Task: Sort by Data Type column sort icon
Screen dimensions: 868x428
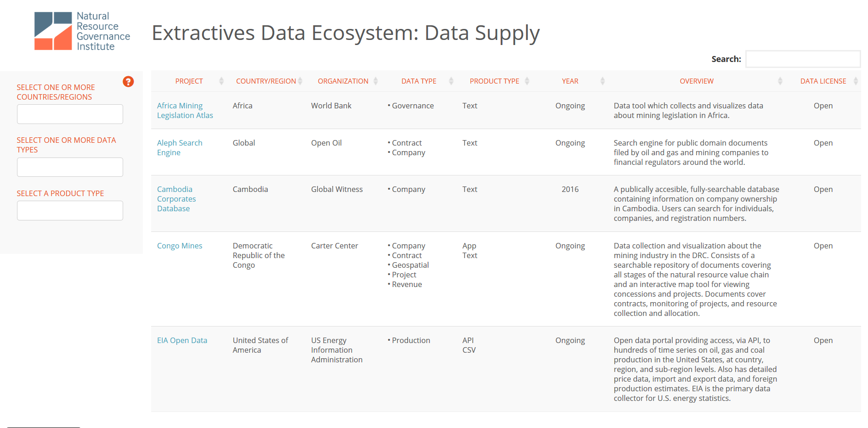Action: click(451, 81)
